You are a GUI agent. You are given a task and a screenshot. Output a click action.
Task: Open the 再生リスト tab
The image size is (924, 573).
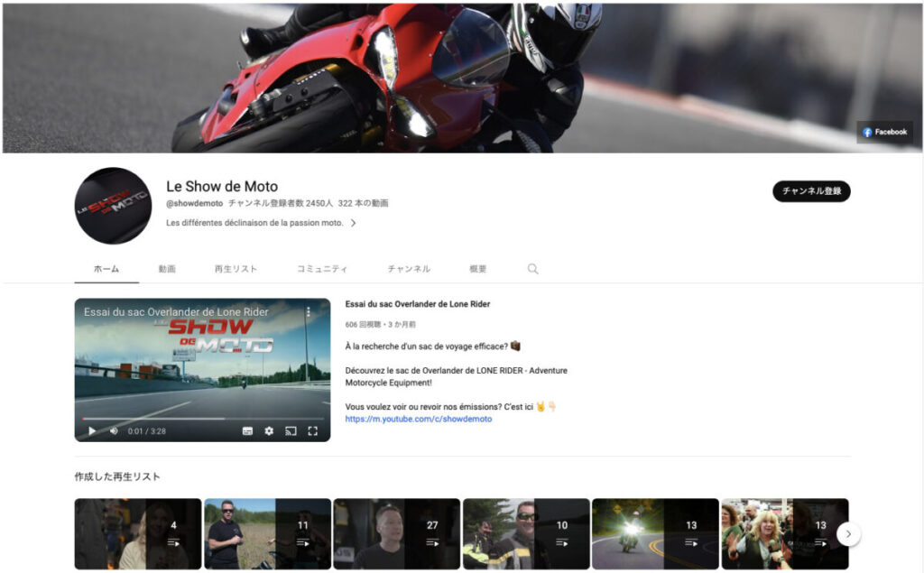point(236,269)
